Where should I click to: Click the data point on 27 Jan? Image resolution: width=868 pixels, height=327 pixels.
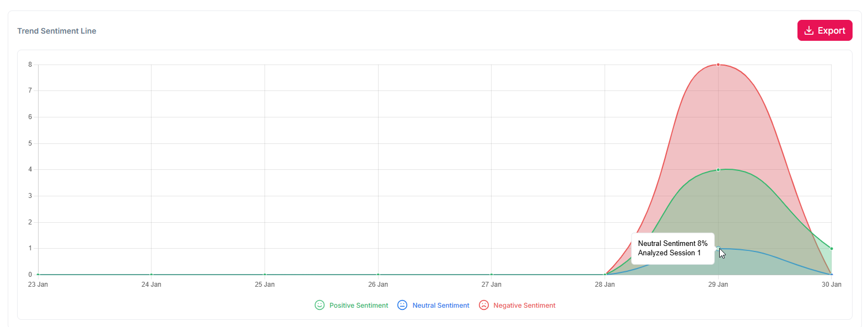[x=492, y=275]
